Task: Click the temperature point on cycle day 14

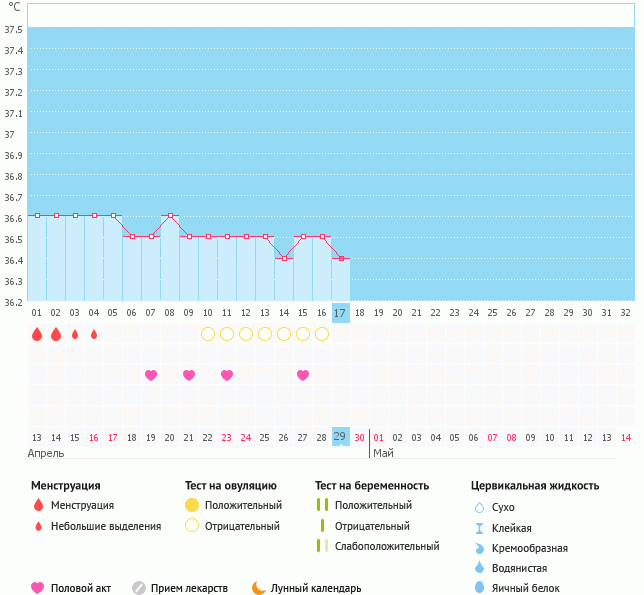Action: pyautogui.click(x=284, y=258)
